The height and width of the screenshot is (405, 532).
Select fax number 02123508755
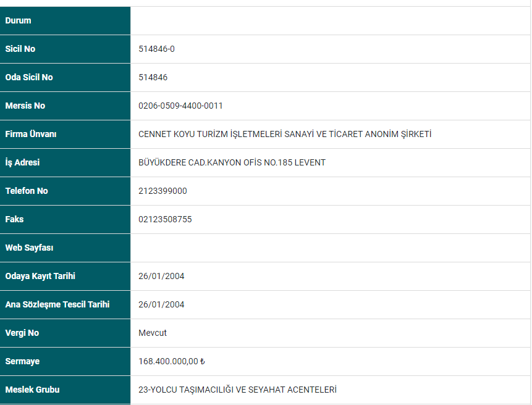click(x=165, y=219)
